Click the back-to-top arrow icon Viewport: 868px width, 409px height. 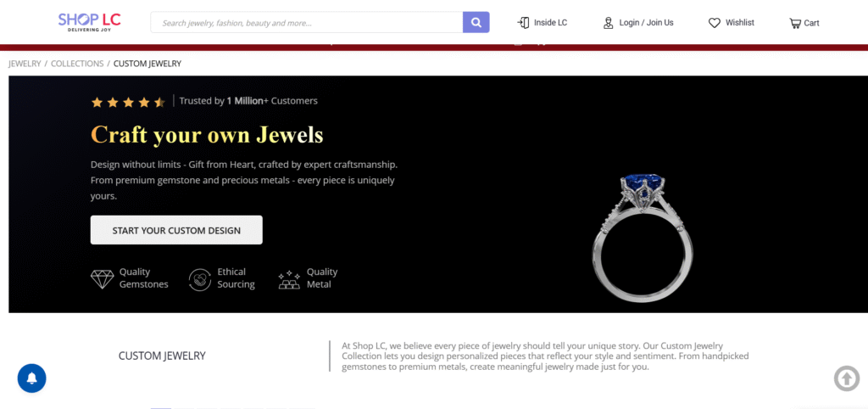point(847,378)
